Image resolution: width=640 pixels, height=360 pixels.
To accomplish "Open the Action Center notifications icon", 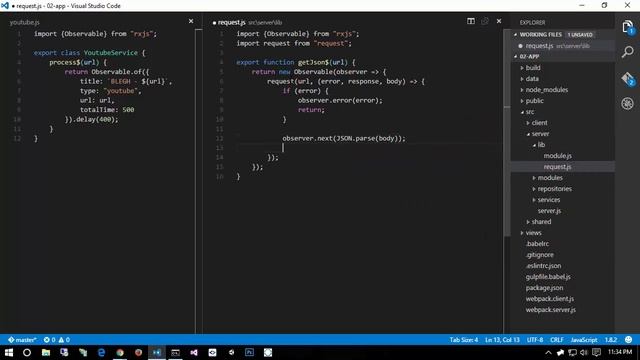I will [x=596, y=353].
